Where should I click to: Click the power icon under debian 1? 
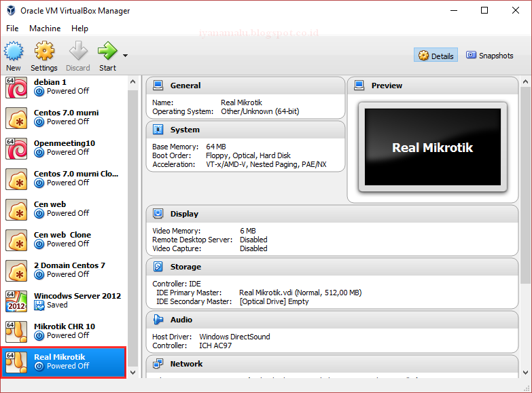click(39, 92)
